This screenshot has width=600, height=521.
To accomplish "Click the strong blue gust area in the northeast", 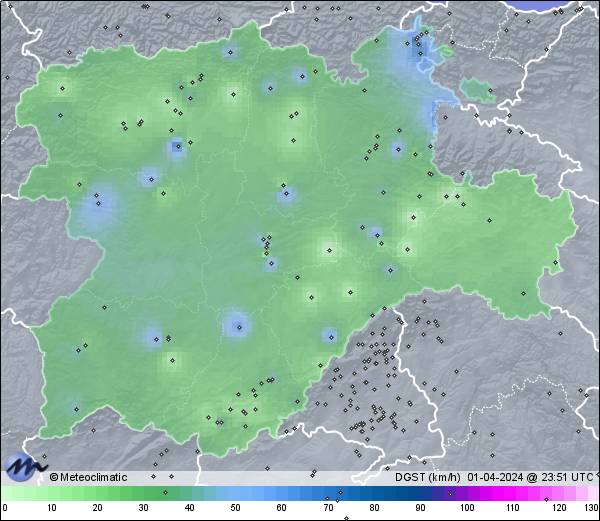I will coord(418,52).
